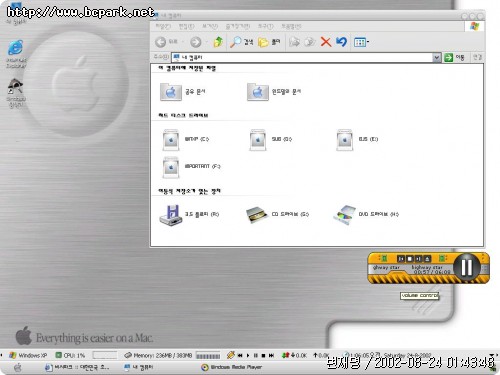Select the user's Documents folder
The width and height of the screenshot is (500, 375).
[x=274, y=92]
